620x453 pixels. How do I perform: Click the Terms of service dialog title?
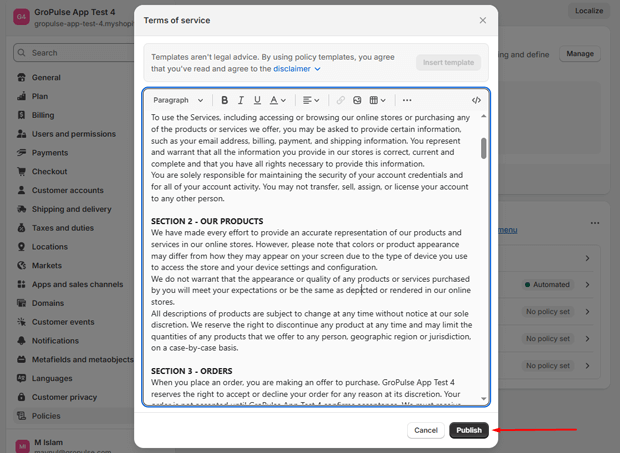(177, 20)
